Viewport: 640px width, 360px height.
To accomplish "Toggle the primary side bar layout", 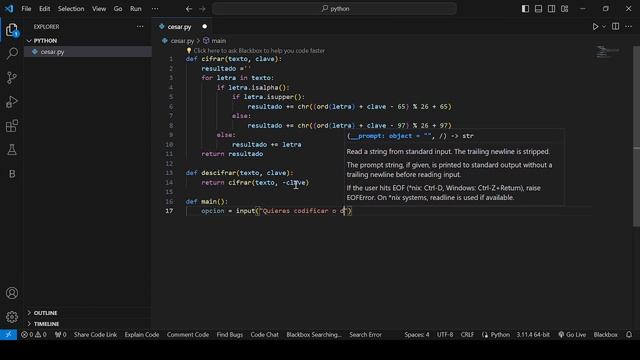I will pos(525,9).
